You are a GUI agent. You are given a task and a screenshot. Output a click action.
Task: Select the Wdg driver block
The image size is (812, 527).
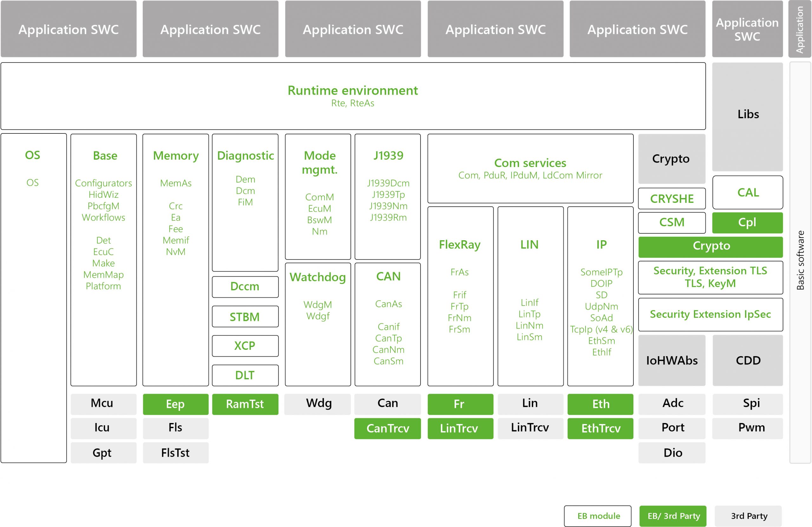tap(318, 404)
